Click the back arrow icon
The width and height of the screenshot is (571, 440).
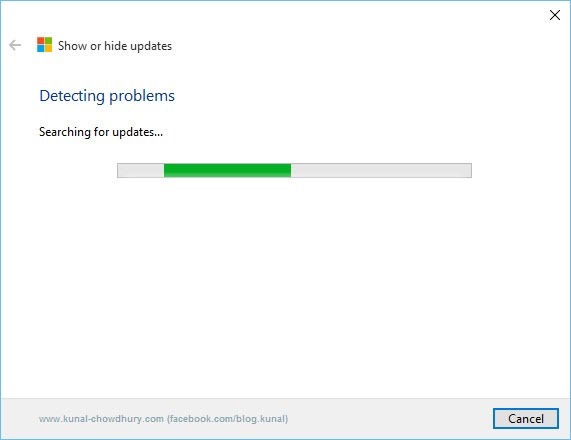coord(15,45)
